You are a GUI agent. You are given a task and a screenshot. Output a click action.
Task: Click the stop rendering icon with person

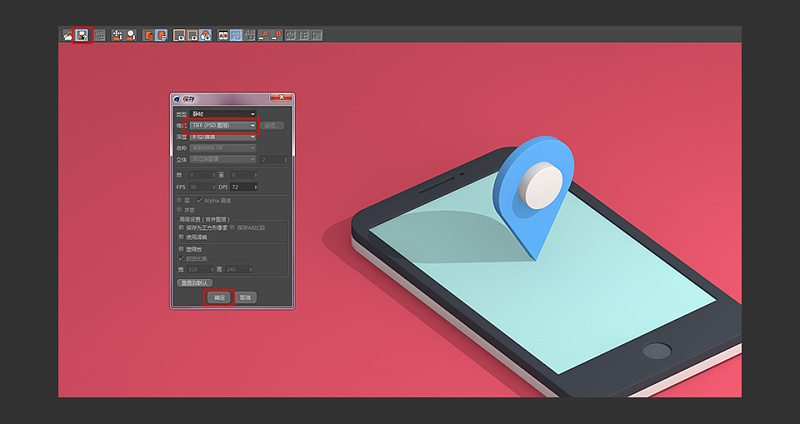click(131, 35)
